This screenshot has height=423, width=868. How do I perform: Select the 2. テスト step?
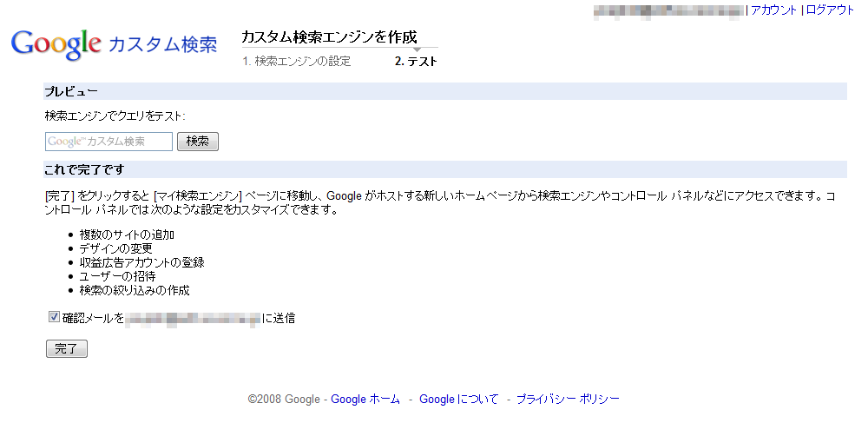(416, 62)
